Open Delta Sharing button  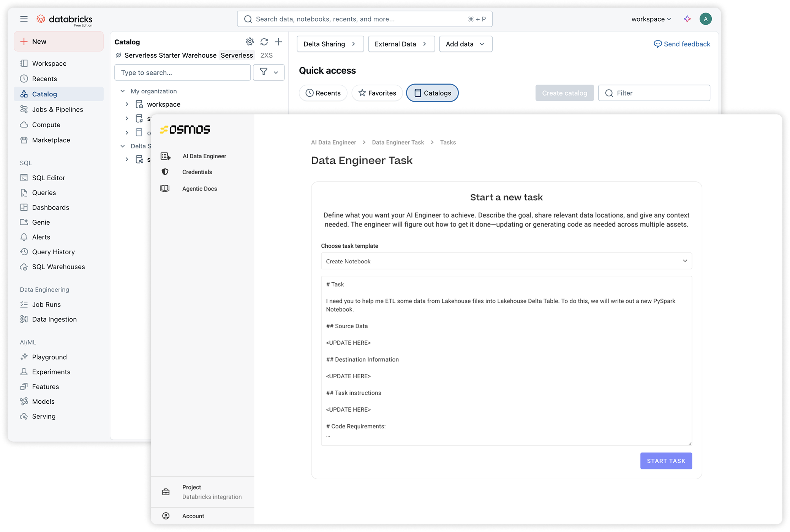(330, 44)
